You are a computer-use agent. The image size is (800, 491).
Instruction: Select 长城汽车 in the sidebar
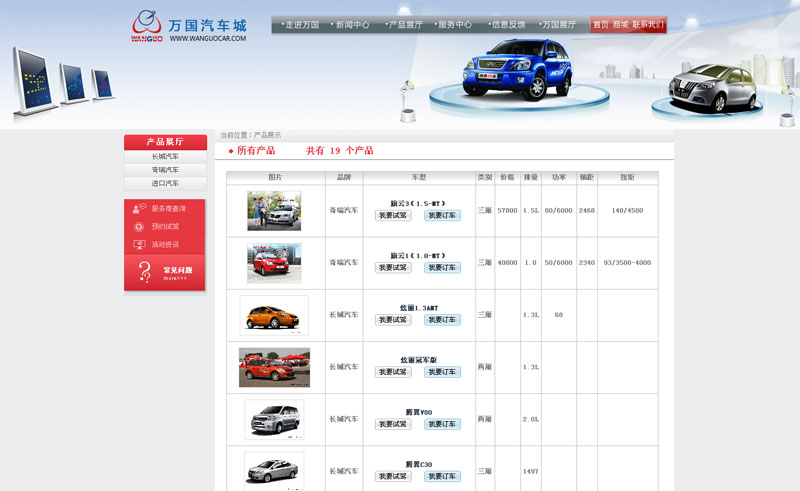coord(165,157)
